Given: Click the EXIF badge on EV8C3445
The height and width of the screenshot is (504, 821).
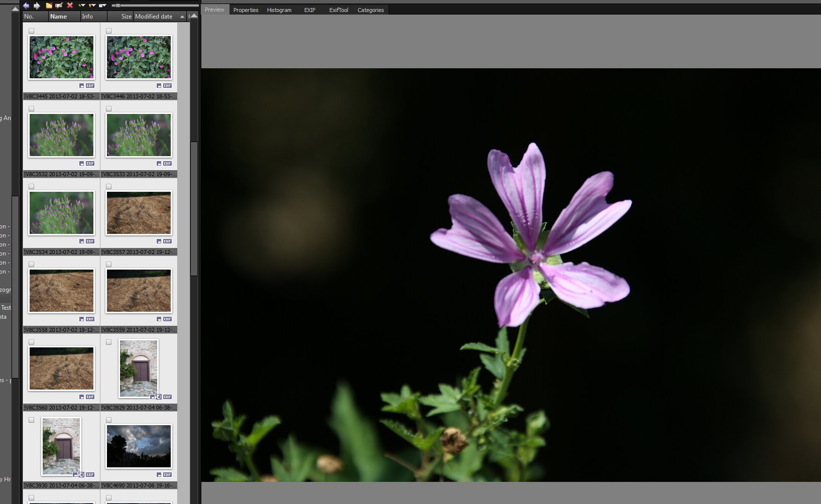Looking at the screenshot, I should [90, 86].
